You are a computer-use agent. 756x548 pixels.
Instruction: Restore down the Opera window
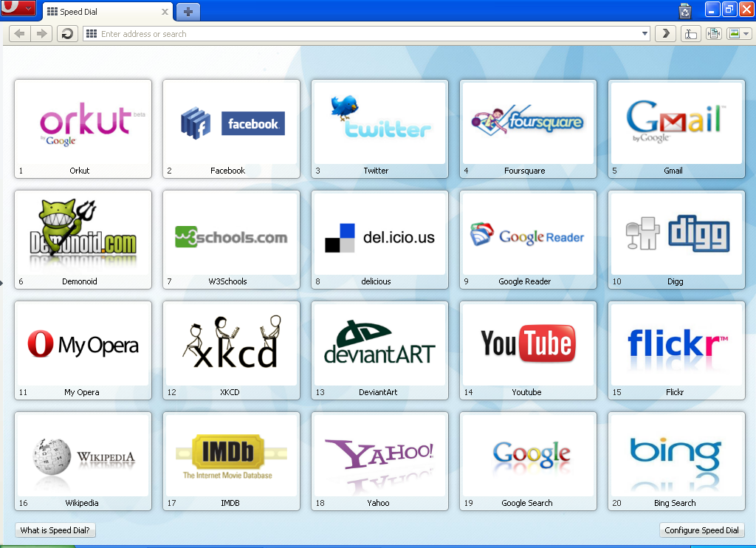point(729,9)
